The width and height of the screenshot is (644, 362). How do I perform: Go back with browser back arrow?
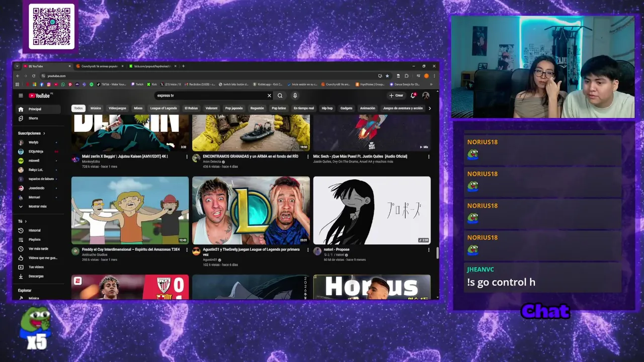click(18, 76)
